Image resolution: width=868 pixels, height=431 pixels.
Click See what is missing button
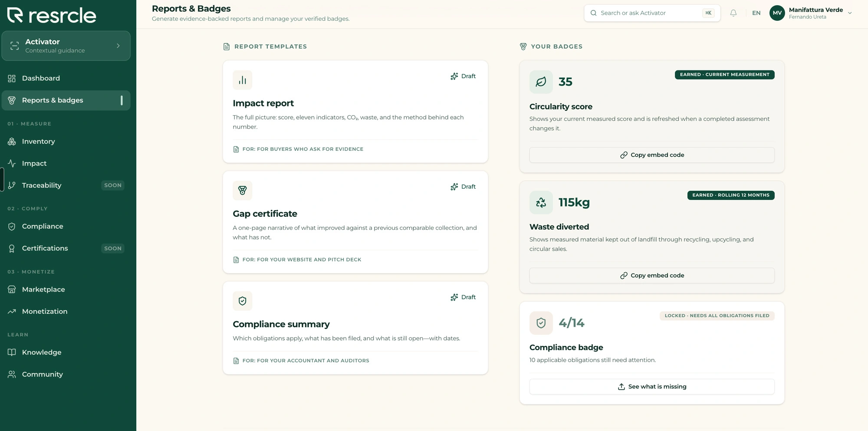click(x=652, y=387)
